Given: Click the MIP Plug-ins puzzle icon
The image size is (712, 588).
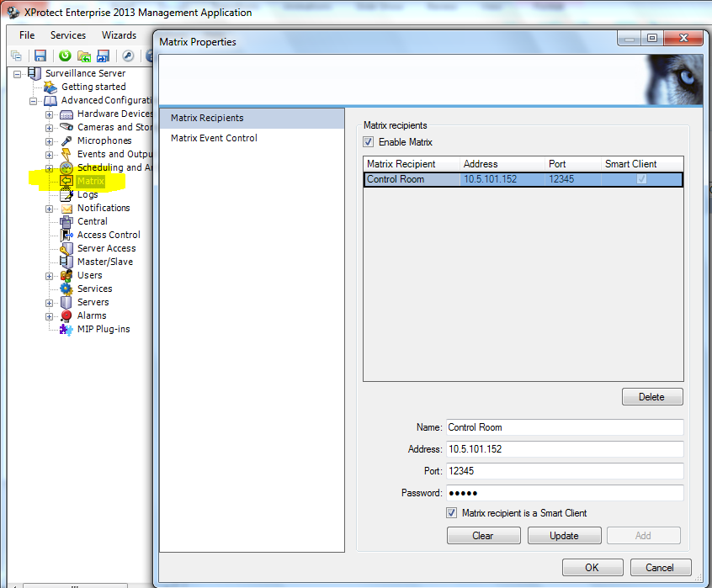Looking at the screenshot, I should pyautogui.click(x=66, y=329).
